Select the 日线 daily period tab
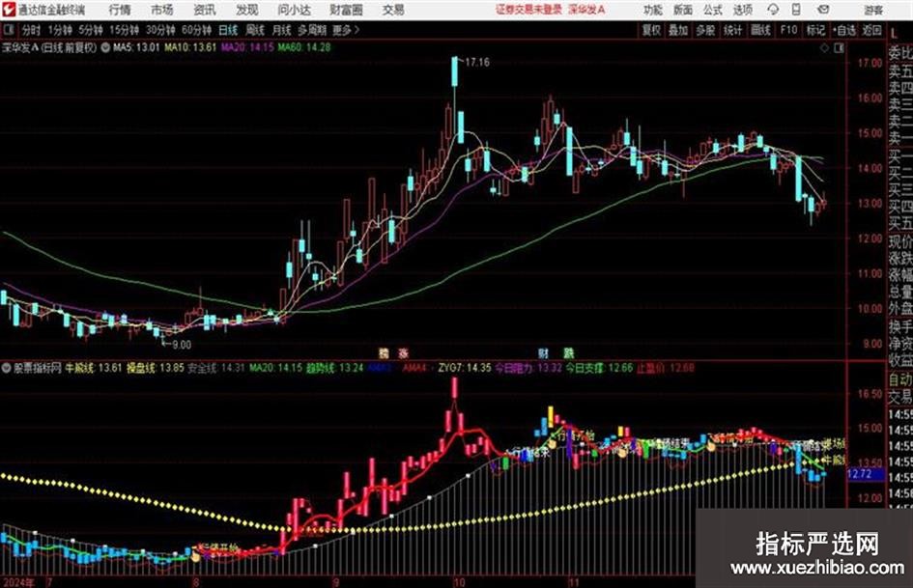 tap(228, 30)
